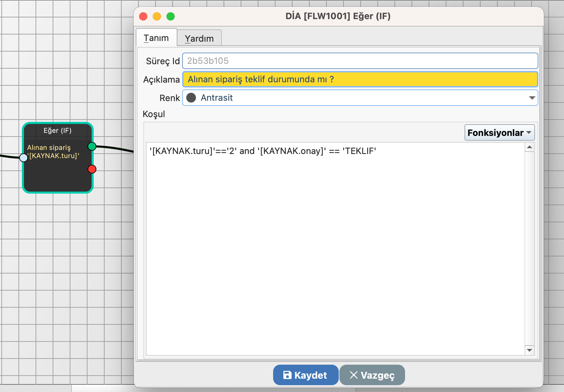Close the dialog with the red button

pos(143,16)
